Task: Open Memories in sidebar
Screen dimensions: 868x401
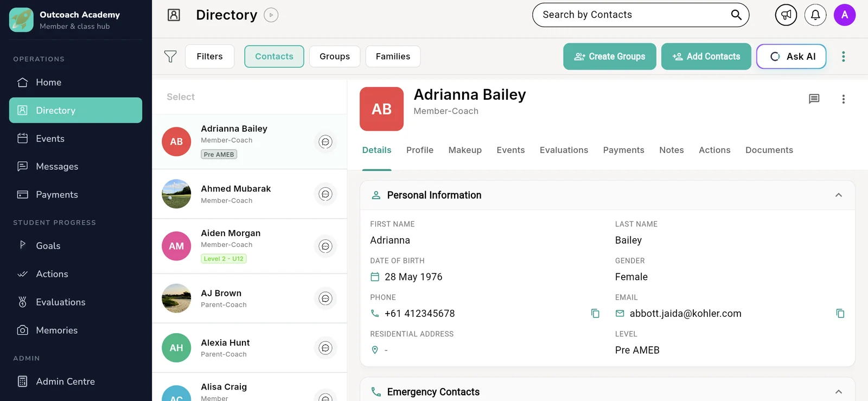Action: [75, 330]
